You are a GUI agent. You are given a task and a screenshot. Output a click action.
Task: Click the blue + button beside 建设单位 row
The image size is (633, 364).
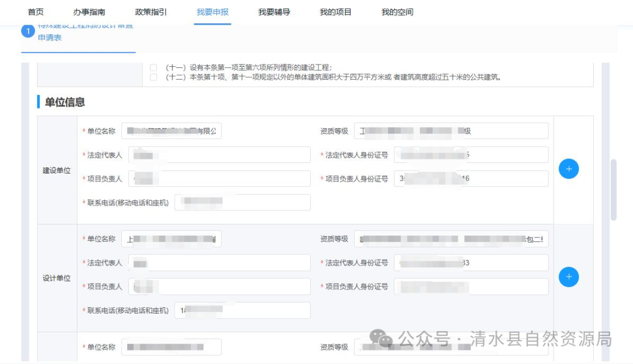(568, 168)
